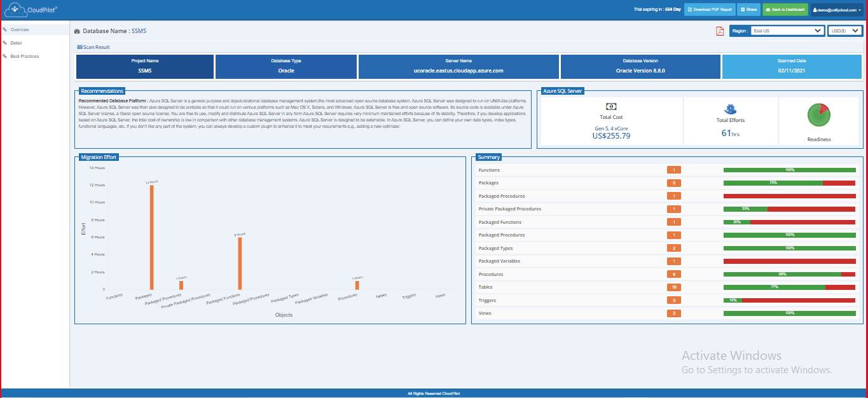Viewport: 868px width, 398px height.
Task: Click the Readiness pie chart
Action: click(x=819, y=116)
